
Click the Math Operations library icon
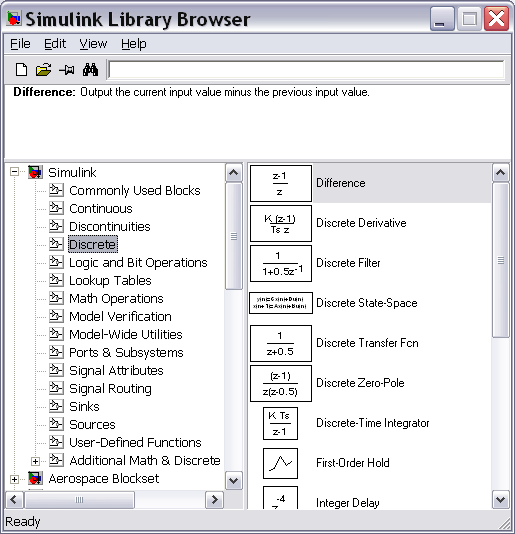56,298
